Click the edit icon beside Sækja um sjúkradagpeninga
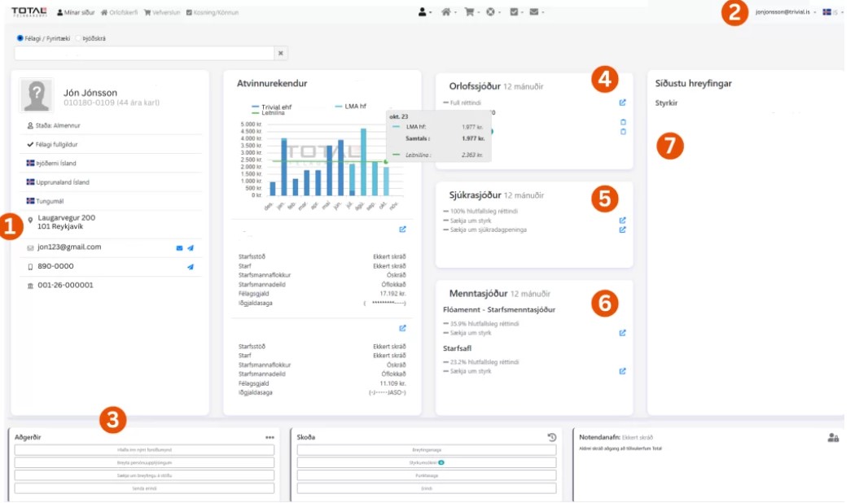The height and width of the screenshot is (503, 868). point(622,230)
